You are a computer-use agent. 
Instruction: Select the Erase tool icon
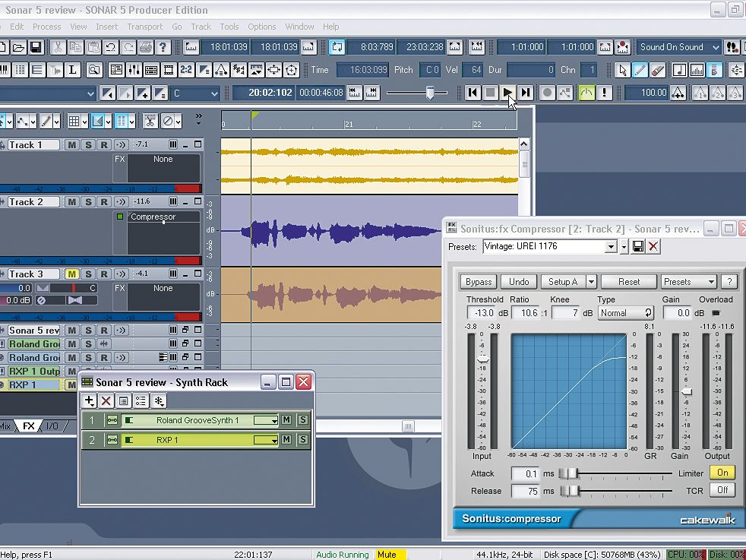(658, 70)
